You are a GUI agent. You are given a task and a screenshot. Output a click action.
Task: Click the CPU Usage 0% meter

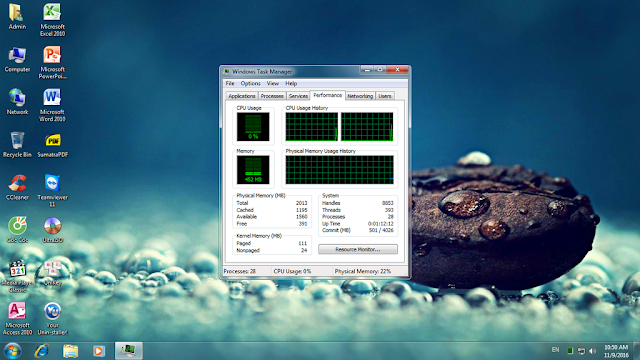point(253,127)
